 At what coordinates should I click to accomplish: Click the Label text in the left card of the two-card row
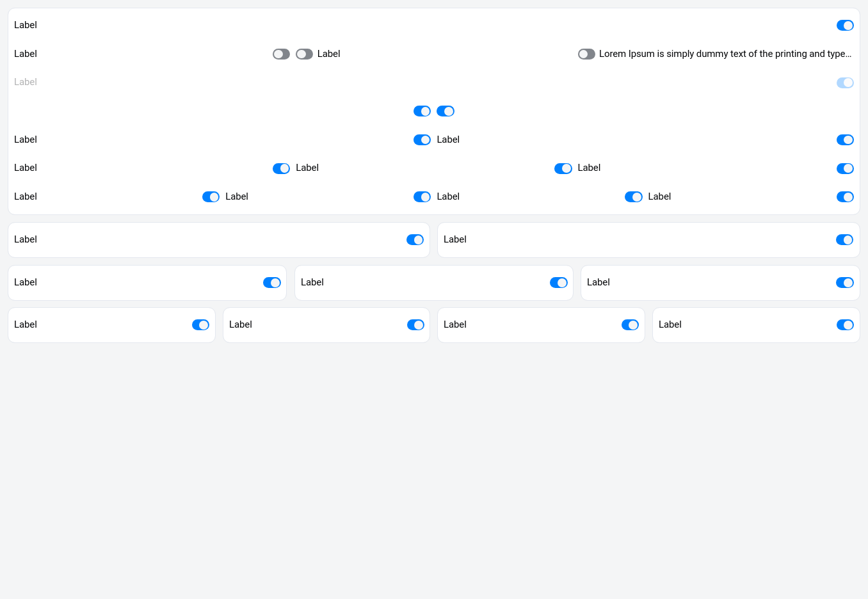pyautogui.click(x=26, y=239)
